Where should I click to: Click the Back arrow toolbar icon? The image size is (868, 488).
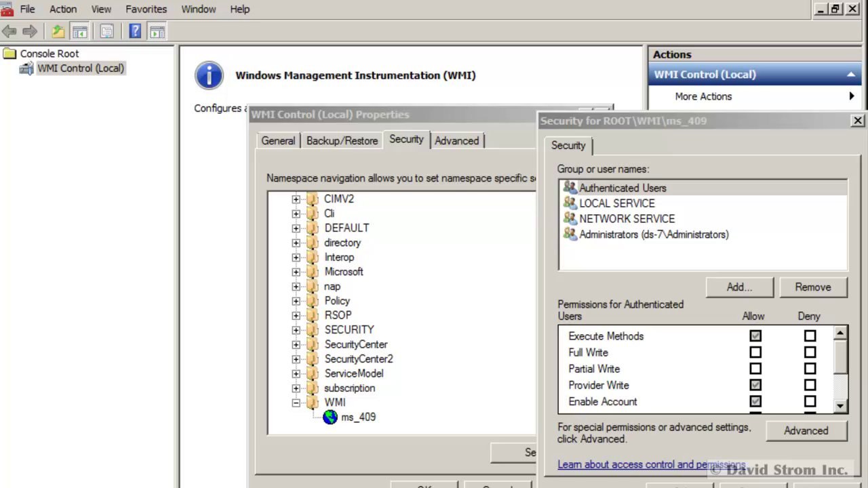pyautogui.click(x=9, y=31)
